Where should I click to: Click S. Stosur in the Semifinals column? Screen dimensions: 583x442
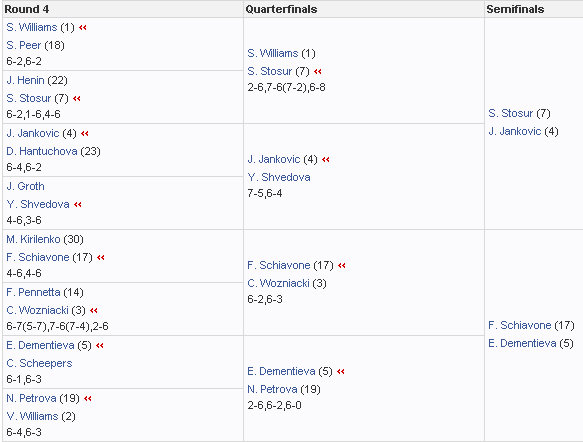510,113
